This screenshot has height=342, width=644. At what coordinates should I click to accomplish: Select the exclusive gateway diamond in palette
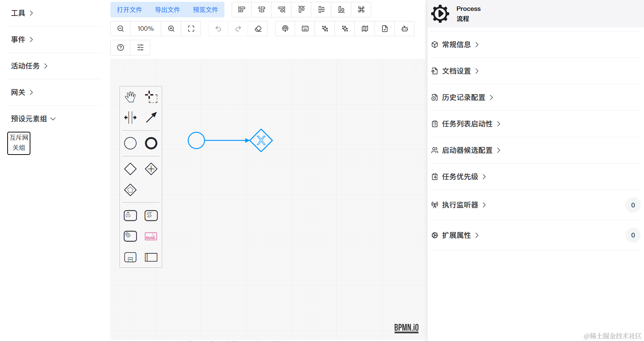[x=130, y=169]
